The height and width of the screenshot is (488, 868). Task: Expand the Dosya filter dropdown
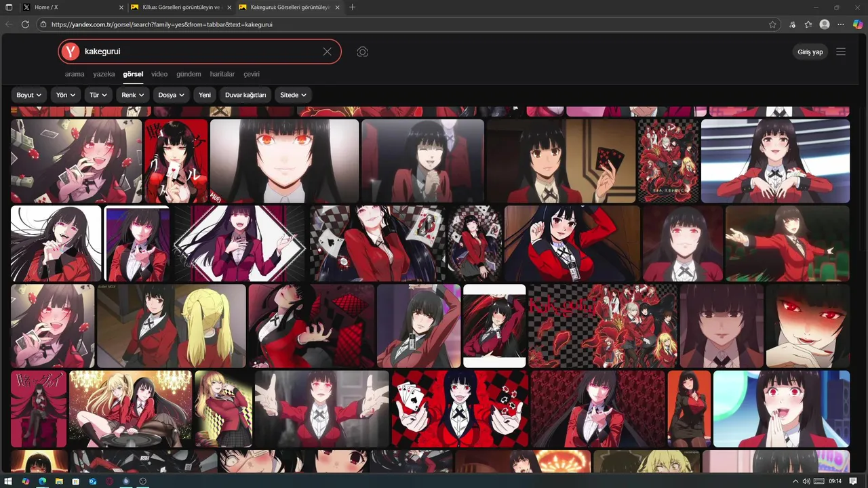(x=171, y=95)
